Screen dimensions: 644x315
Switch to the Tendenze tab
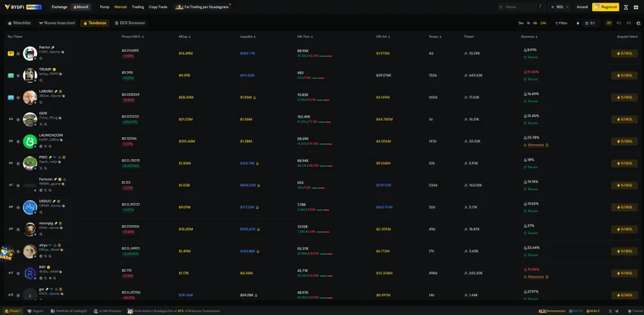(94, 23)
